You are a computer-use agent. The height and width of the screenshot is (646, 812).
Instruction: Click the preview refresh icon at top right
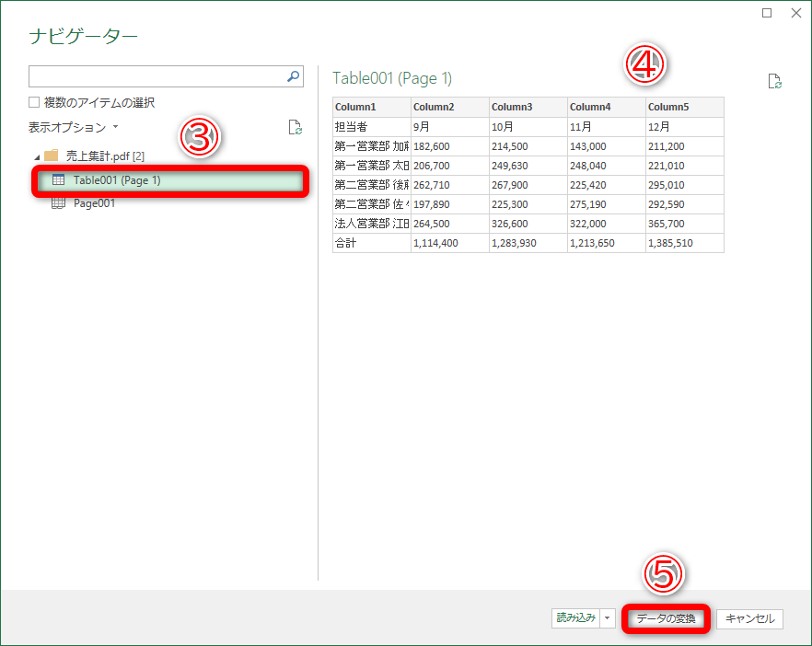pos(775,81)
